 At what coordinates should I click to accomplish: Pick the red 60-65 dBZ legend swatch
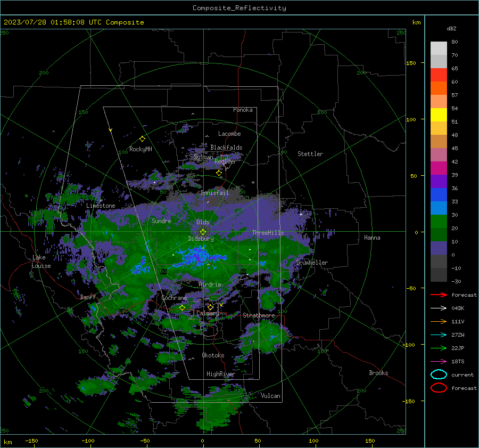(439, 75)
